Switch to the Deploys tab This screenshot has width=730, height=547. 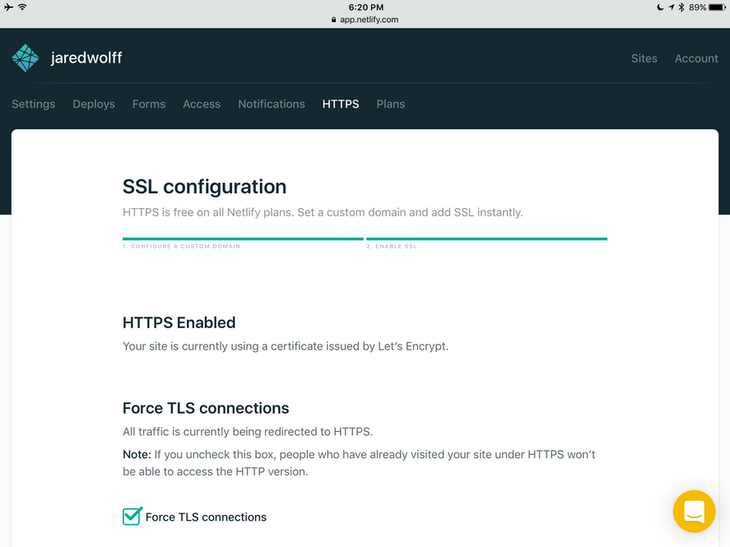tap(94, 104)
